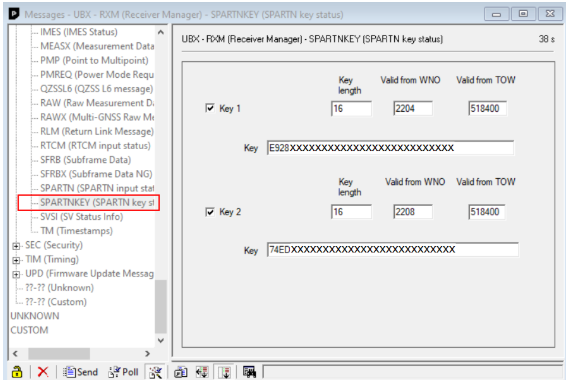
Task: Click the Key 2 key value field 74ED
Action: pyautogui.click(x=393, y=250)
